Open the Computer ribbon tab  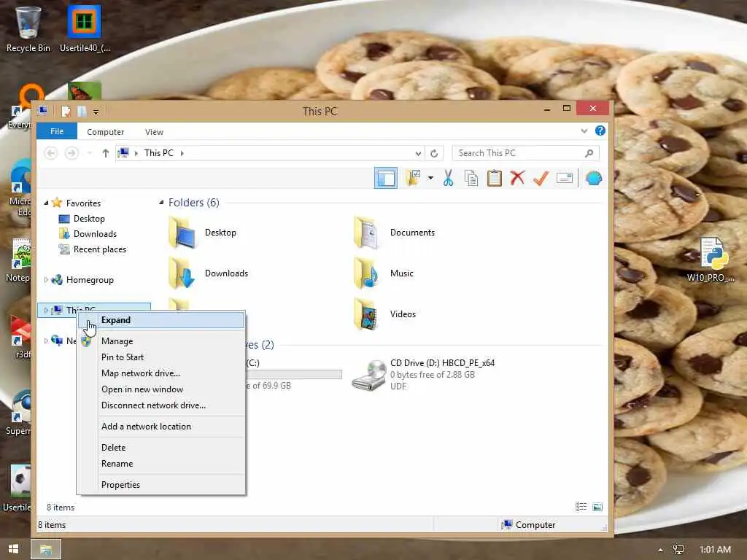click(x=105, y=132)
